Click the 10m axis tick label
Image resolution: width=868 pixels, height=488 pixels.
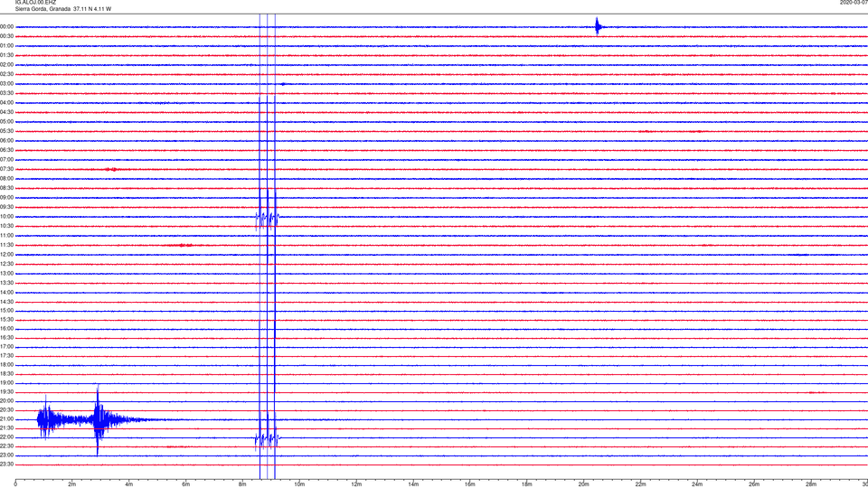pos(299,484)
